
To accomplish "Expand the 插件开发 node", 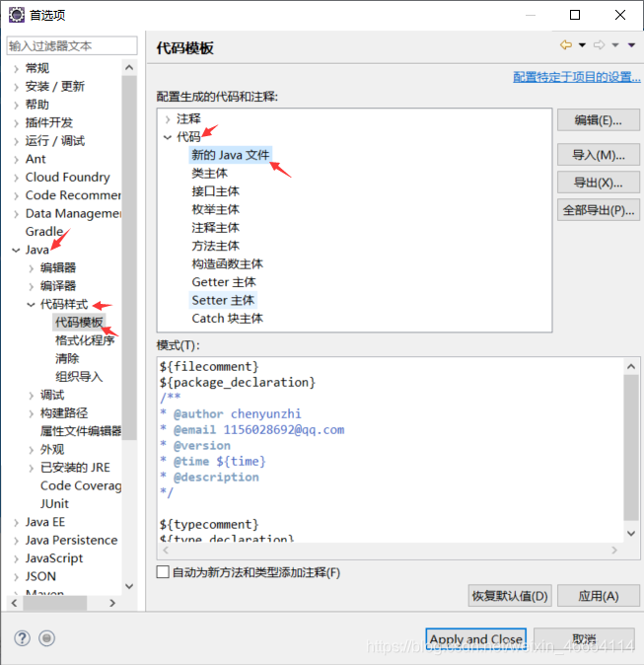I will click(16, 123).
